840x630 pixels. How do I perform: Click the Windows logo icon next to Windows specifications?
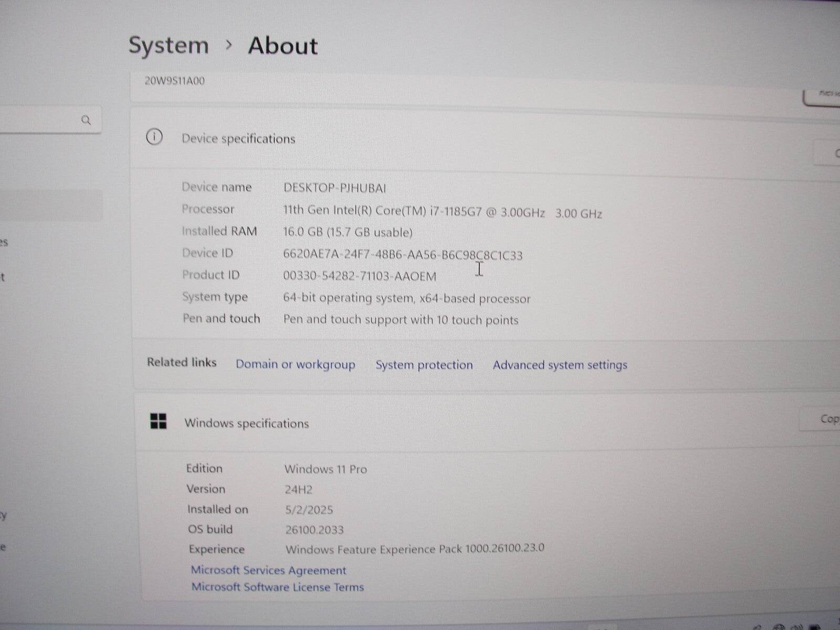tap(159, 420)
